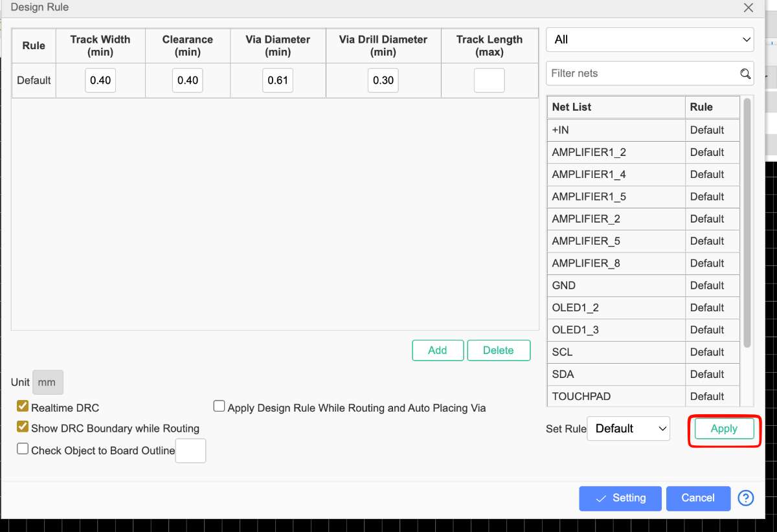
Task: Select the AMPLIFIER1_4 net
Action: 616,174
